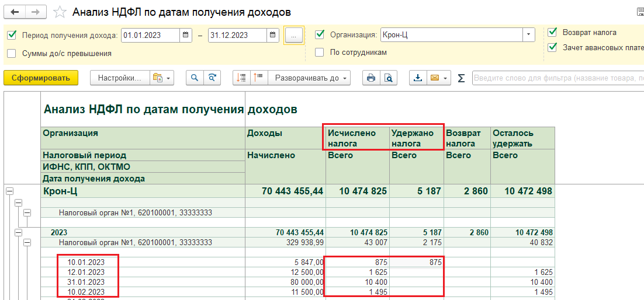Viewport: 644px width, 300px height.
Task: Collapse Налоговый орган №1 under 2023
Action: click(27, 243)
